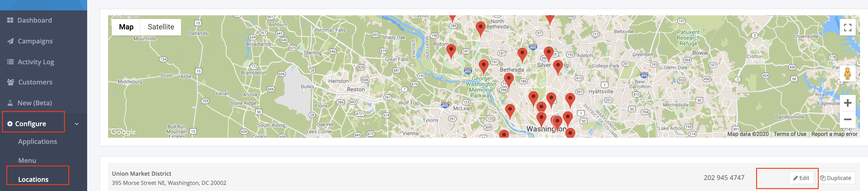Click the Street View pegman icon

coord(847,73)
